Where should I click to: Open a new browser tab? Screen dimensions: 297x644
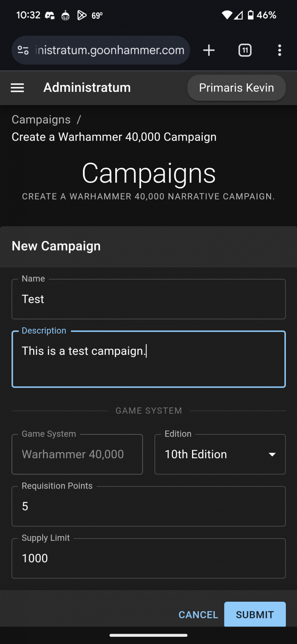pyautogui.click(x=209, y=50)
